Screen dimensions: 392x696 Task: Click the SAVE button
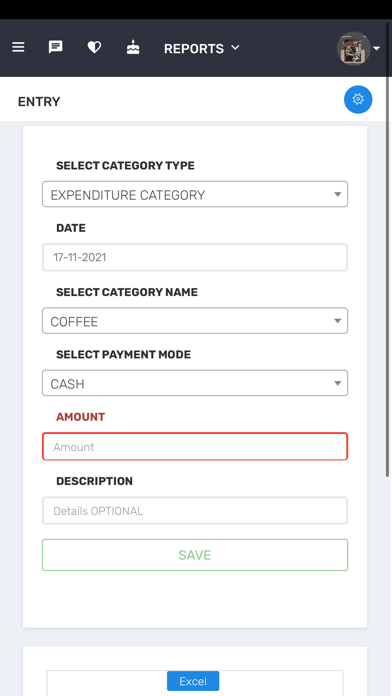point(195,555)
